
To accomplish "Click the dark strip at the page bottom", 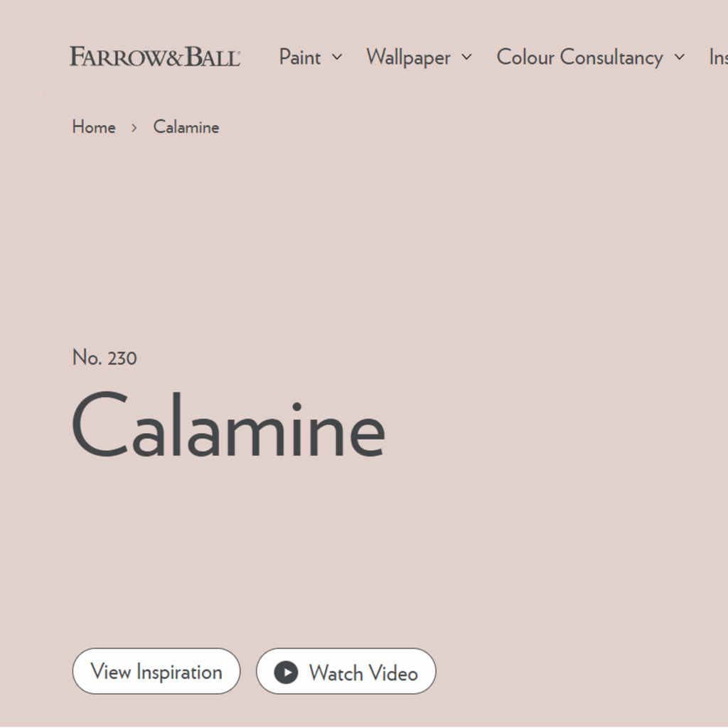I will (x=364, y=727).
